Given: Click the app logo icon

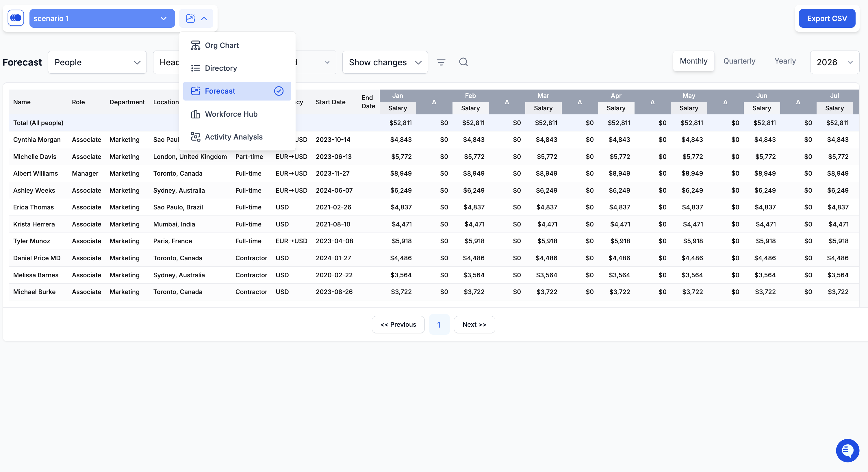Looking at the screenshot, I should pyautogui.click(x=16, y=18).
